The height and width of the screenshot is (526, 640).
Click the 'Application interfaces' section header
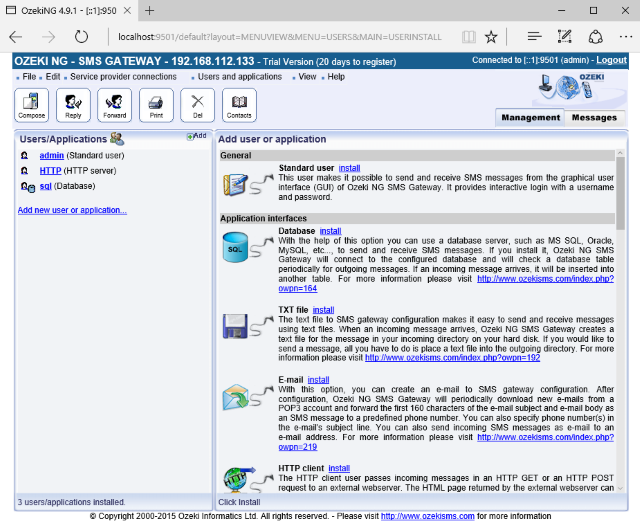417,218
